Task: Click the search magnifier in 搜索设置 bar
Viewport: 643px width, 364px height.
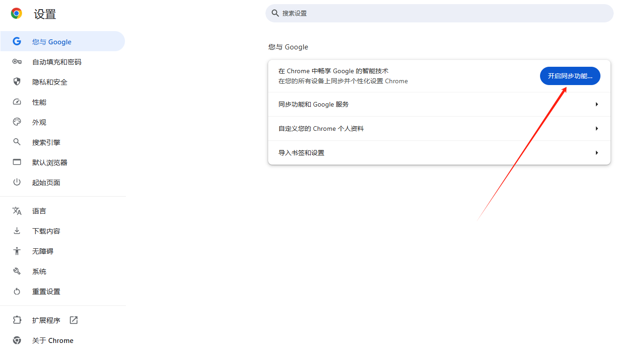Action: tap(275, 13)
